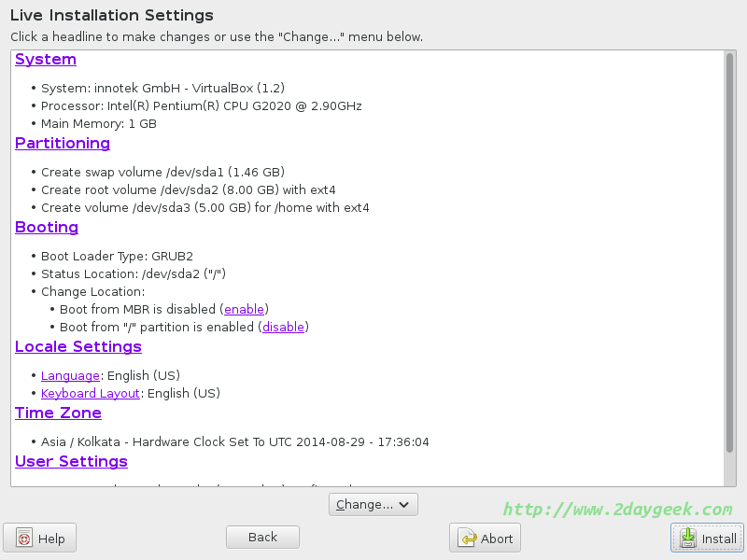Open the Booting settings headline
The image size is (747, 560).
click(x=47, y=228)
